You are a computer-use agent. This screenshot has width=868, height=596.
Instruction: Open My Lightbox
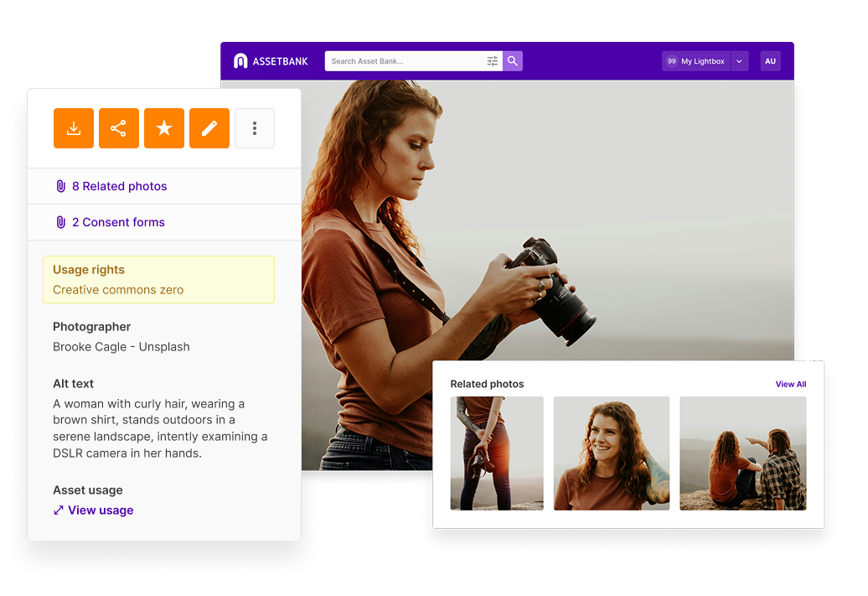coord(695,61)
